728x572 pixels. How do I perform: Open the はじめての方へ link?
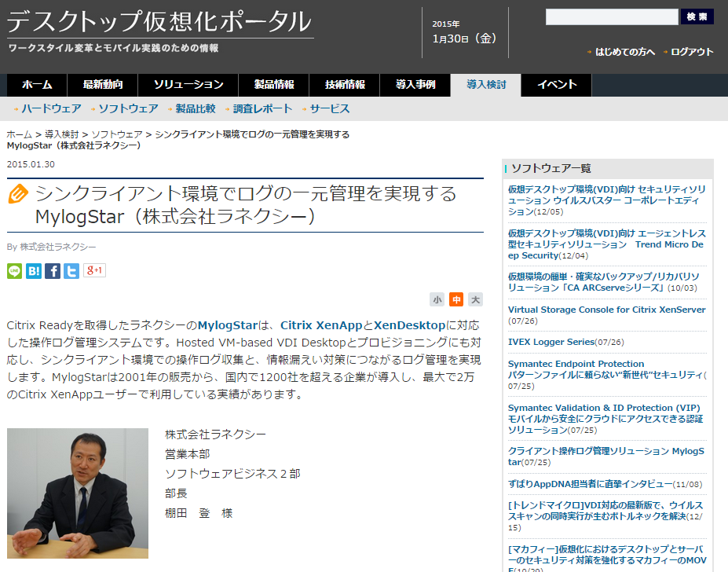tap(625, 52)
